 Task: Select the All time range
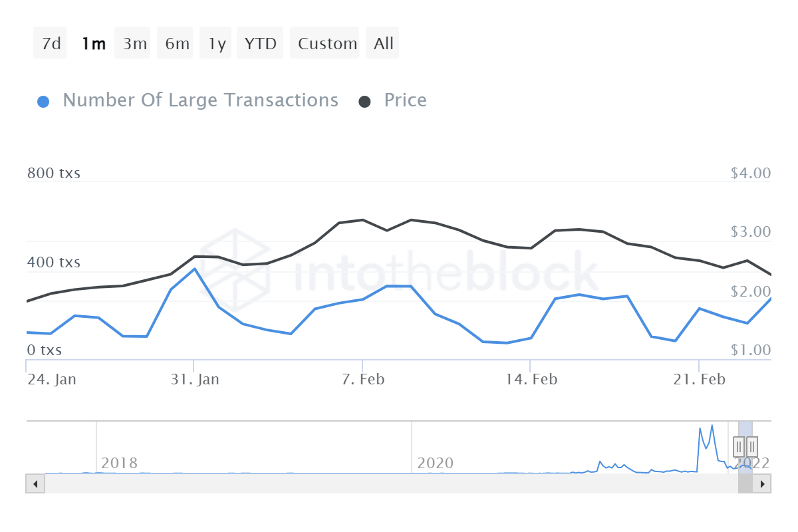pyautogui.click(x=382, y=43)
